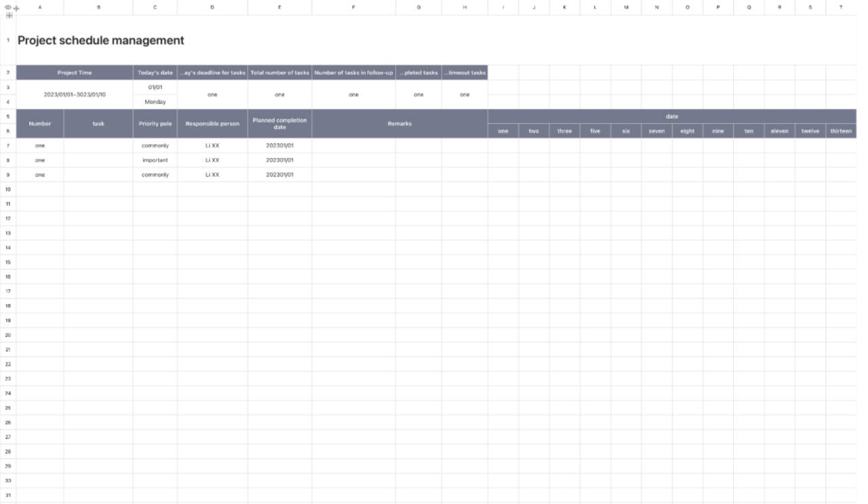The height and width of the screenshot is (504, 868).
Task: Select 'commonly' in row 9
Action: tap(155, 174)
